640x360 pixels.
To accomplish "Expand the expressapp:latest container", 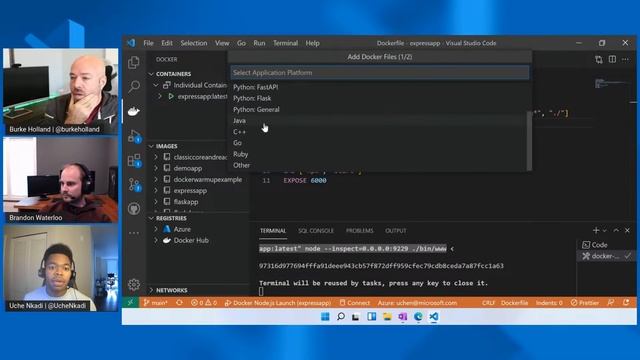I will [160, 97].
